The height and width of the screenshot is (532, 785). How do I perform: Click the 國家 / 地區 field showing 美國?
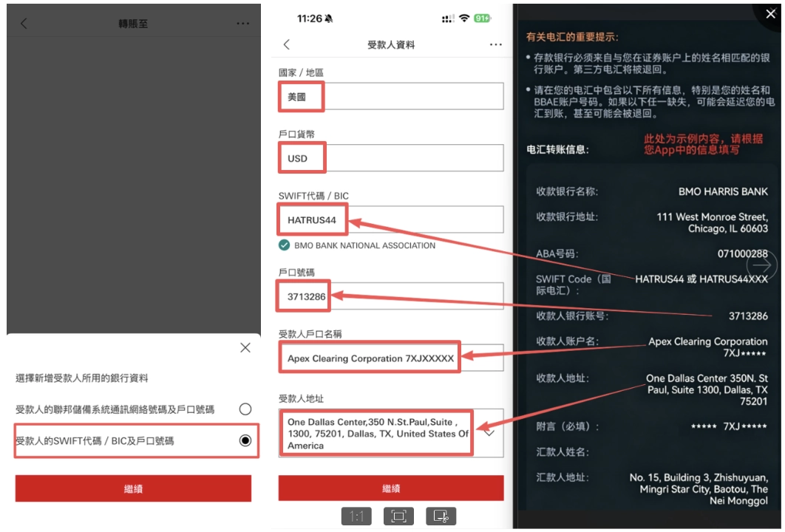pos(391,97)
